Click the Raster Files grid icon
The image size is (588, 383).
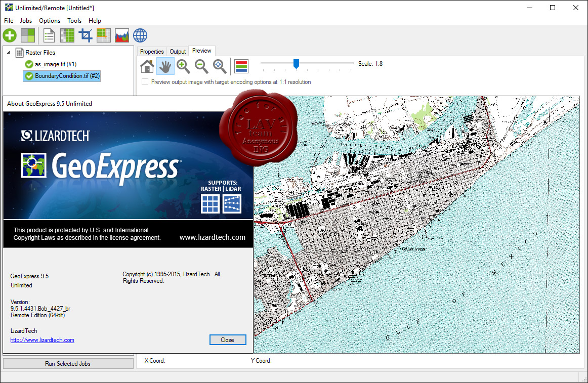click(20, 53)
